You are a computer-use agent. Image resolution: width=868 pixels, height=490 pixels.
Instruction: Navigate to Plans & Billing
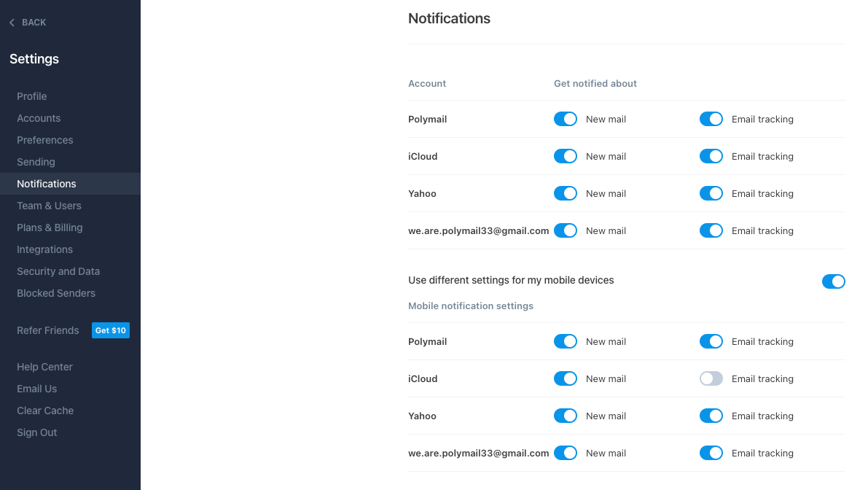50,227
